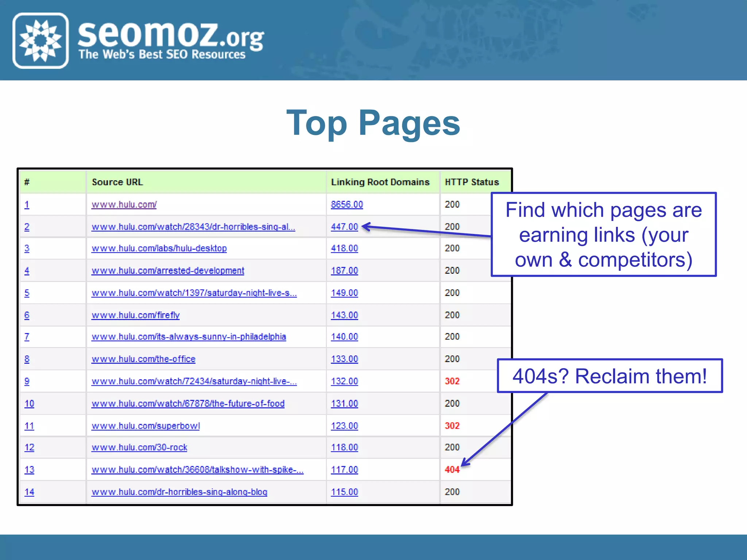Click row number 14 link

tap(29, 492)
